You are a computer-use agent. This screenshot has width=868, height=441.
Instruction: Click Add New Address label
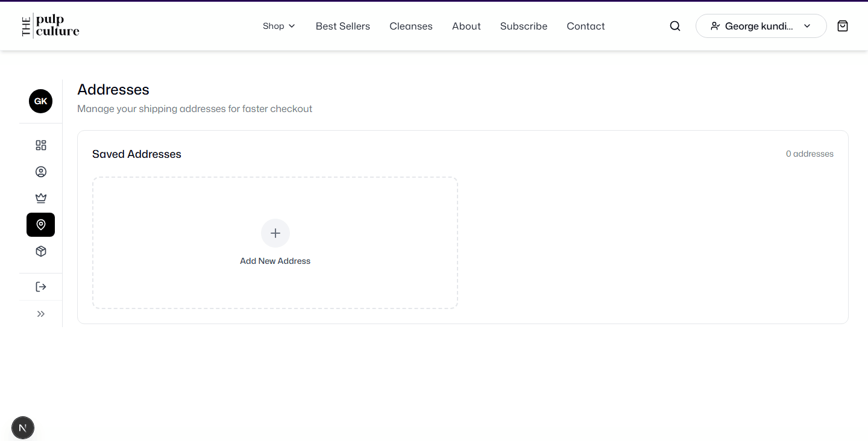[x=275, y=261]
